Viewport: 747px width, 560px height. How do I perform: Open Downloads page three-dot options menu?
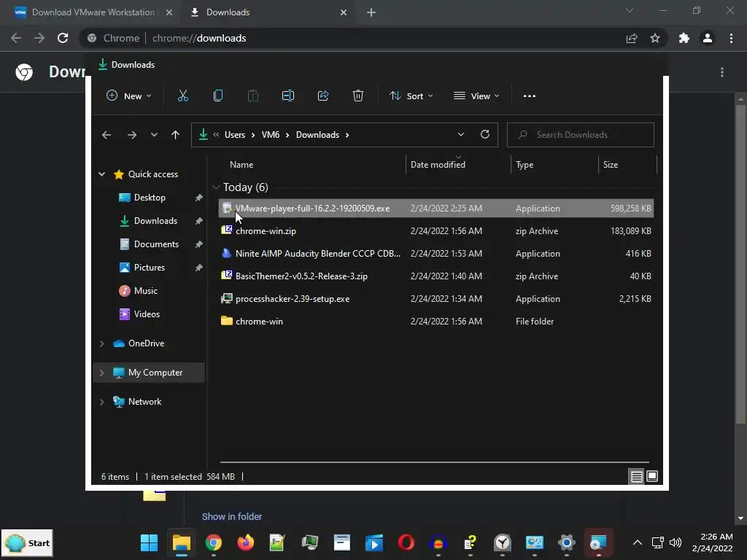pyautogui.click(x=722, y=72)
